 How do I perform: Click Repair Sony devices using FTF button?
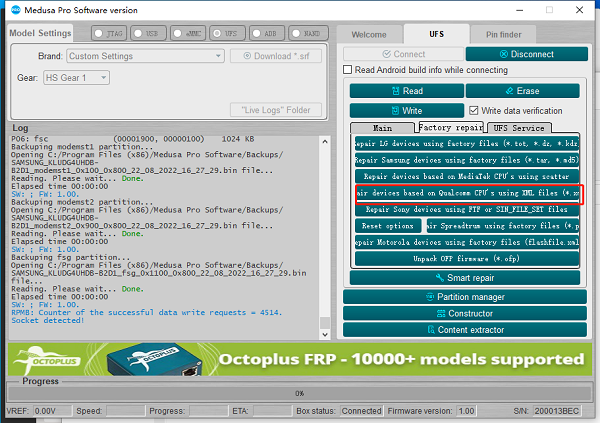coord(467,209)
